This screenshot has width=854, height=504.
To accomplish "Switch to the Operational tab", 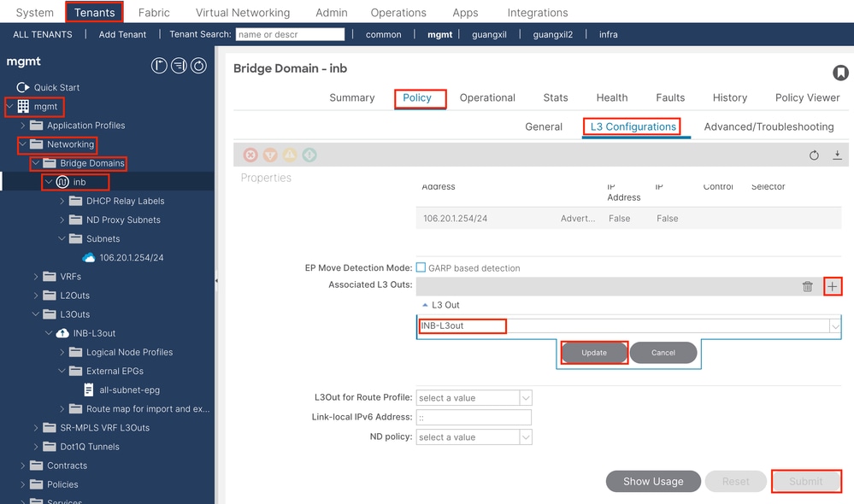I will 487,98.
